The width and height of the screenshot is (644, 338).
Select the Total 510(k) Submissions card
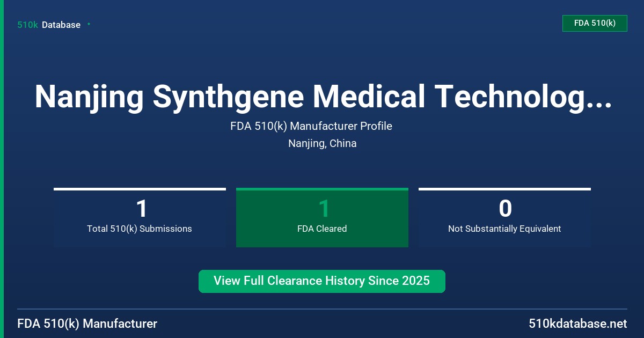pos(140,218)
